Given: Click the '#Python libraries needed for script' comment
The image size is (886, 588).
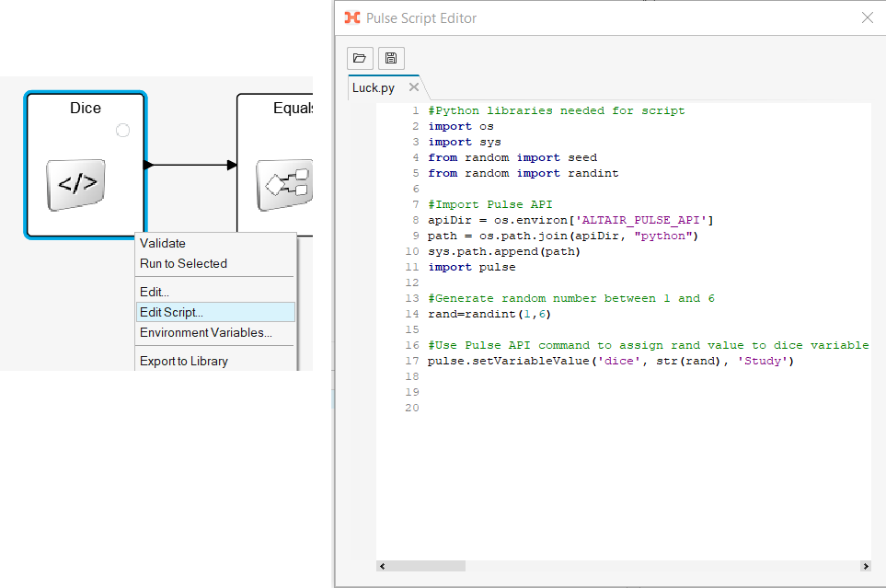Looking at the screenshot, I should pos(556,110).
